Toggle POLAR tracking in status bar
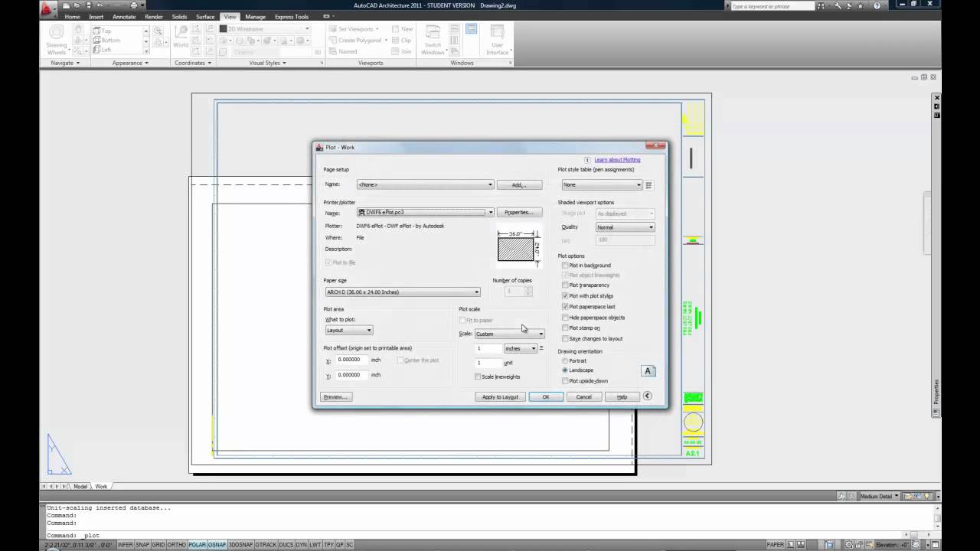 click(198, 545)
